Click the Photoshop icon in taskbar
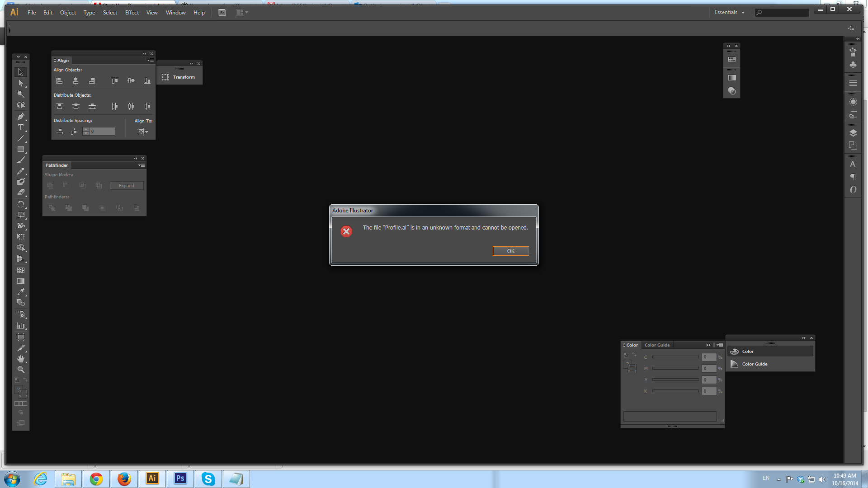Image resolution: width=868 pixels, height=488 pixels. (x=179, y=479)
